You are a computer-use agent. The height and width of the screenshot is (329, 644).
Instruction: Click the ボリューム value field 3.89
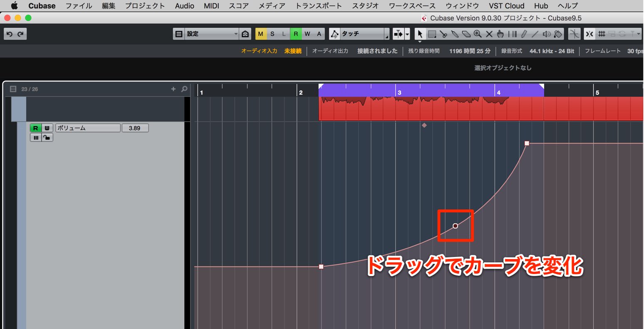pos(135,128)
